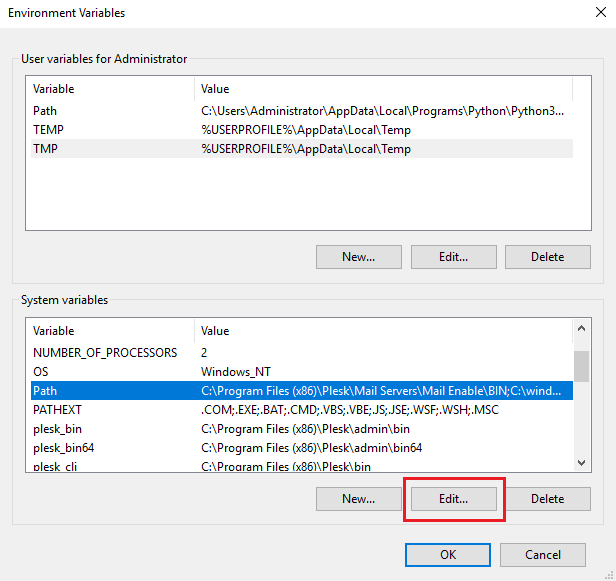Click Edit button under System variables
616x581 pixels.
click(x=453, y=498)
